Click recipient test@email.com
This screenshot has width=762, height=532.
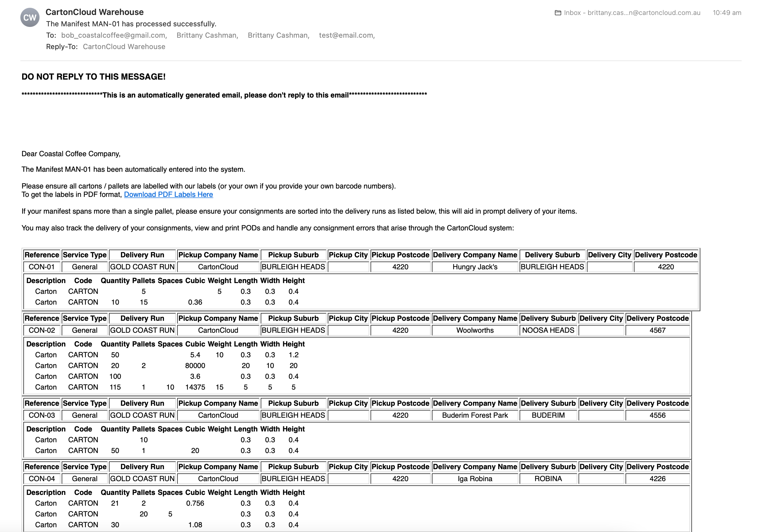pos(346,35)
